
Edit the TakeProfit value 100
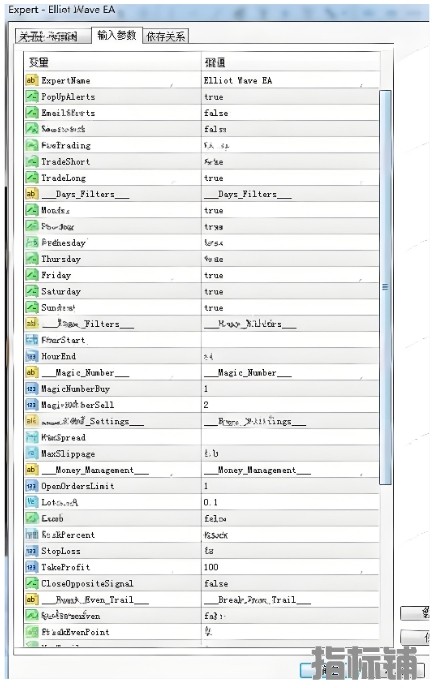click(290, 567)
